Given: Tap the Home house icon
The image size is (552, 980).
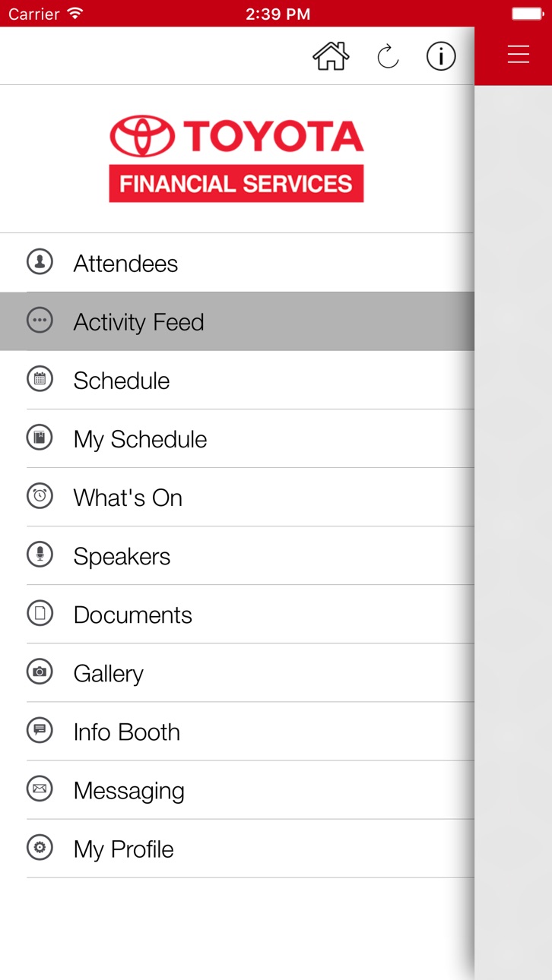Looking at the screenshot, I should pyautogui.click(x=331, y=56).
